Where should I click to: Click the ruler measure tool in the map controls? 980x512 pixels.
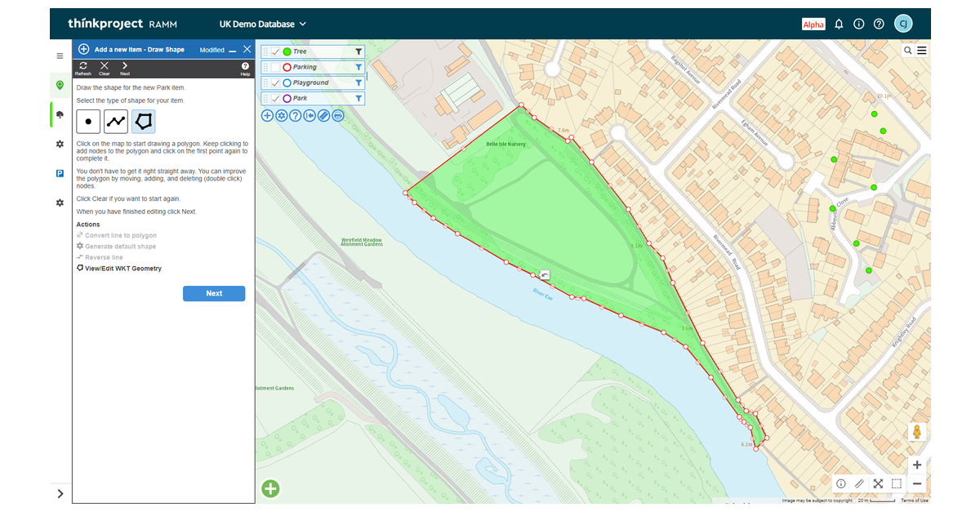tap(860, 483)
